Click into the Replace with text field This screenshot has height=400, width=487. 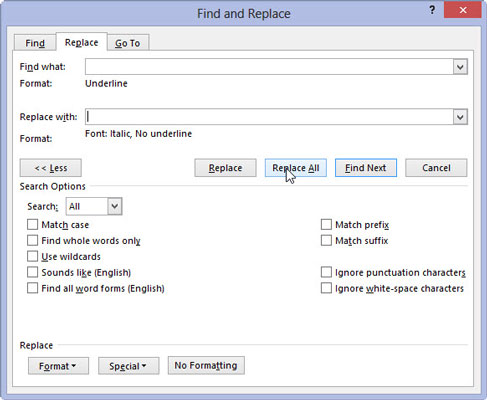coord(269,117)
